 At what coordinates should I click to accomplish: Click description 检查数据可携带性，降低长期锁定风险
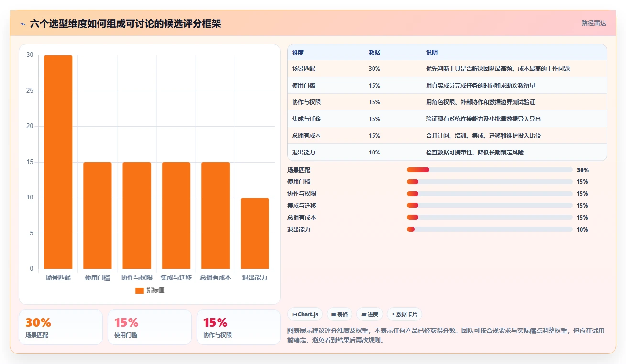pyautogui.click(x=475, y=153)
